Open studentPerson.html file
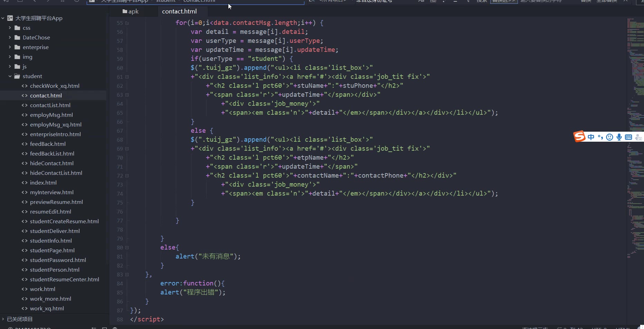Screen dimensions: 644x329 click(x=55, y=270)
